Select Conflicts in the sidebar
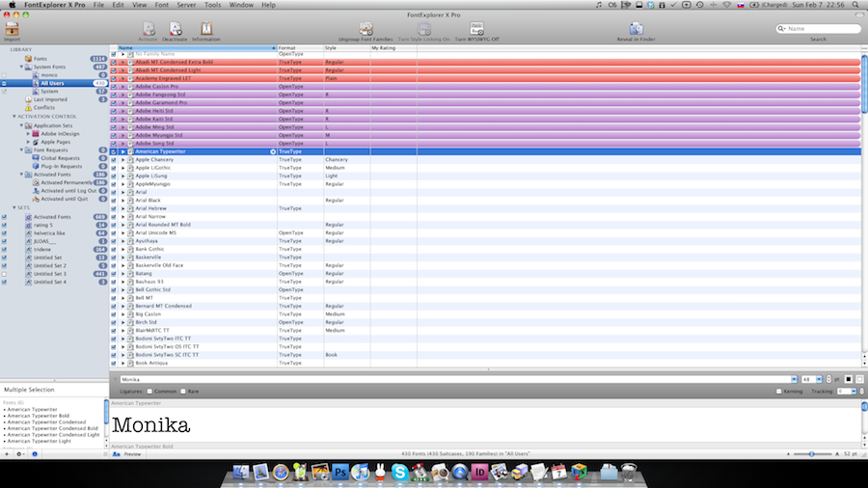868x488 pixels. coord(43,107)
